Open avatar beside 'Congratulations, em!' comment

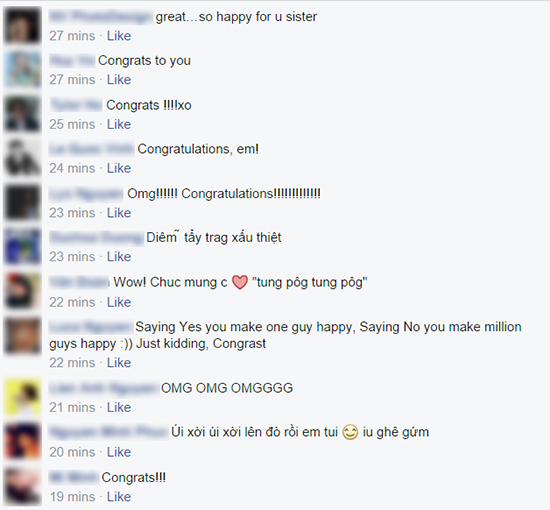point(22,158)
